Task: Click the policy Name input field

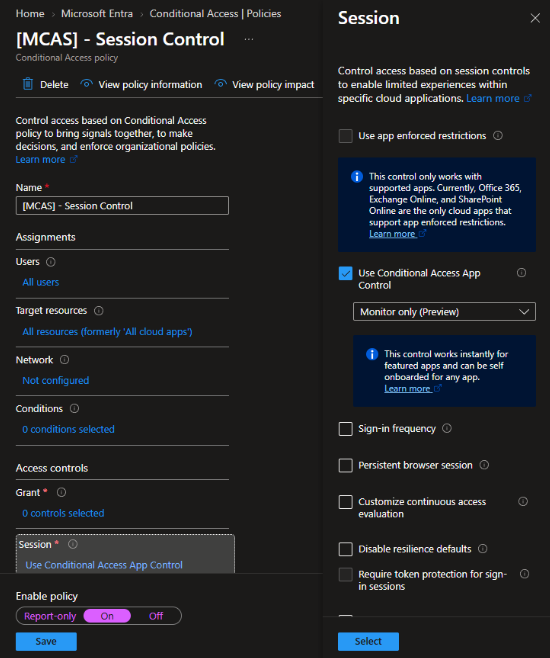Action: (x=122, y=206)
